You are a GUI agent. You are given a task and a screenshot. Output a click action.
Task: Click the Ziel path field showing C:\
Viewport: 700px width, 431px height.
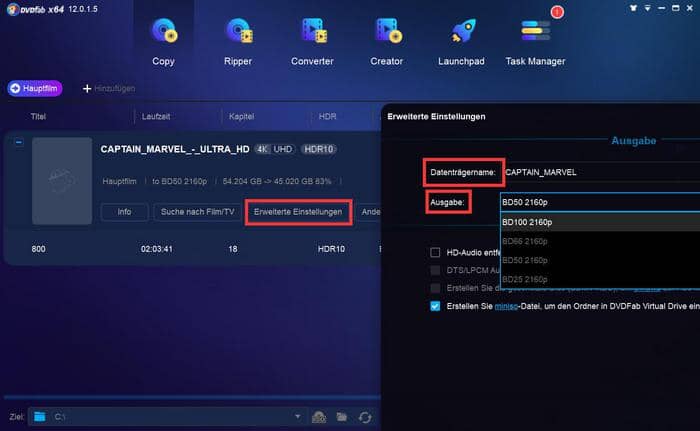168,417
